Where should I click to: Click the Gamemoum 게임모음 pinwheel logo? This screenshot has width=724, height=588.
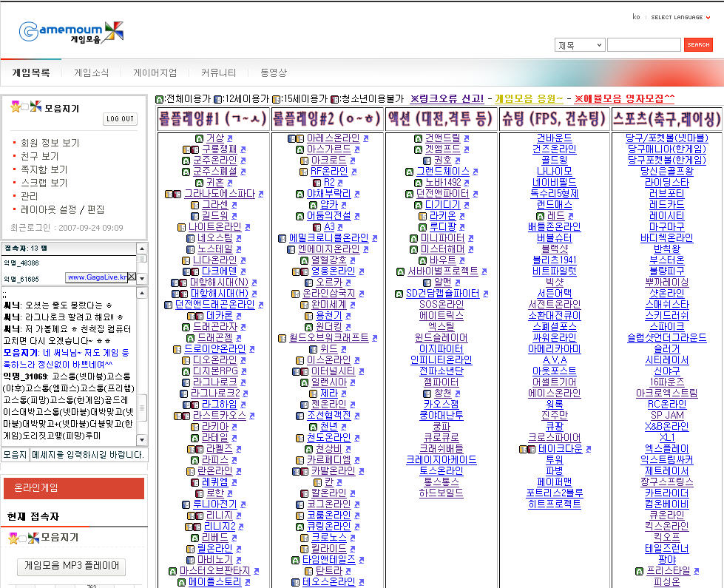pos(71,33)
